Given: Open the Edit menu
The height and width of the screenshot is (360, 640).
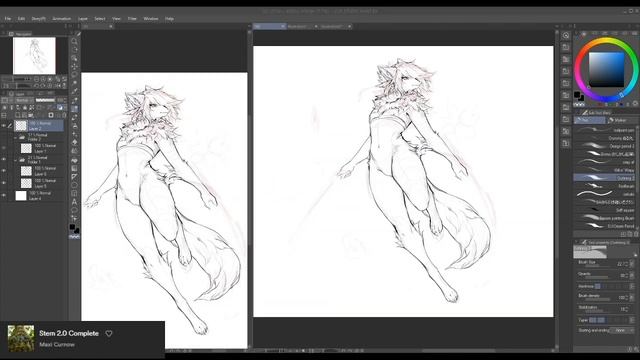Looking at the screenshot, I should pyautogui.click(x=21, y=19).
